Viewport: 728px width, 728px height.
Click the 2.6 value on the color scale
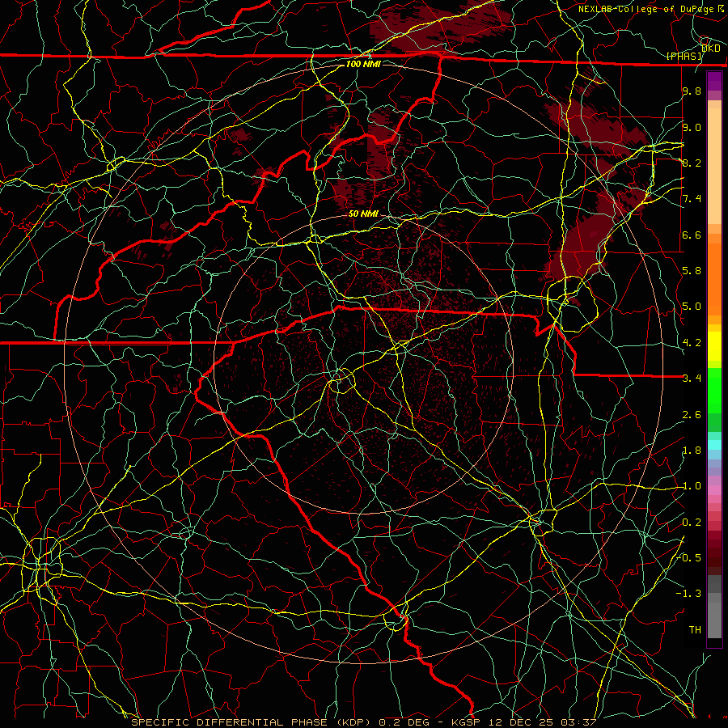click(x=692, y=415)
